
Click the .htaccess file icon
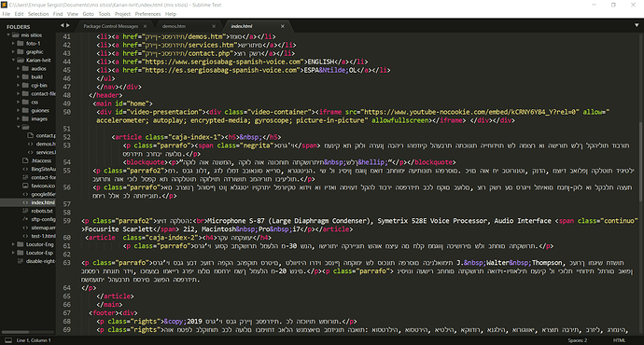pos(25,160)
